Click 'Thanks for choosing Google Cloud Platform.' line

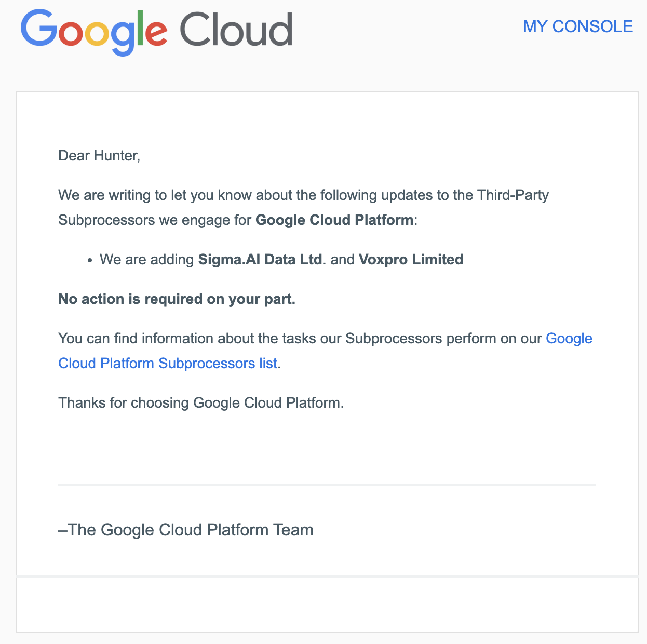point(201,403)
